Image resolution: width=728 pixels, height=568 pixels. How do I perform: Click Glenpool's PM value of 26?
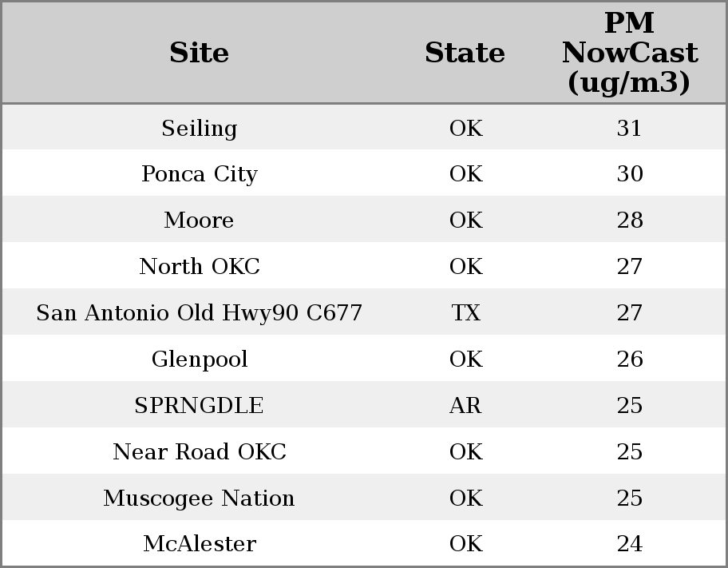click(629, 359)
